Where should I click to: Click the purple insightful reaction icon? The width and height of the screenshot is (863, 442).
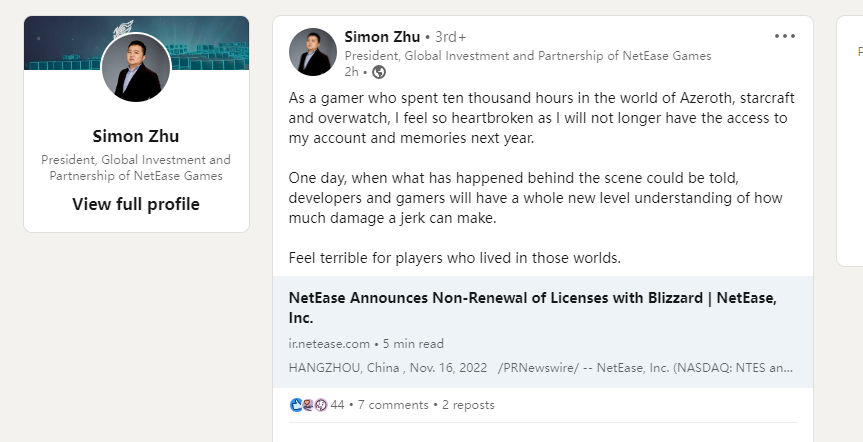[x=321, y=405]
